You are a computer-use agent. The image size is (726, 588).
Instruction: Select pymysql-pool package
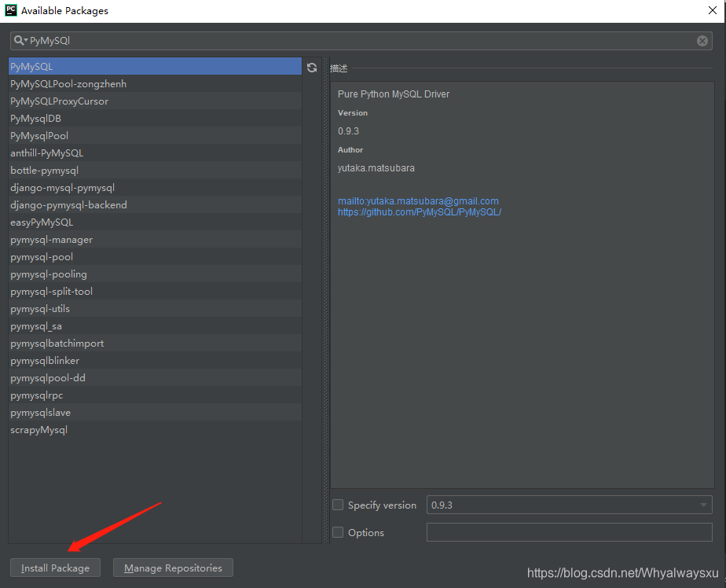pyautogui.click(x=155, y=257)
